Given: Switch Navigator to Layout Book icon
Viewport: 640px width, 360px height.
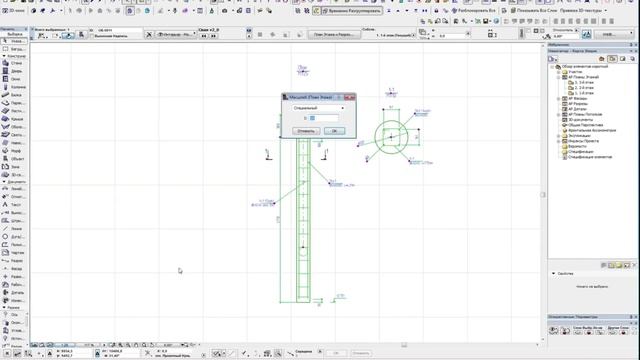Looking at the screenshot, I should point(622,59).
